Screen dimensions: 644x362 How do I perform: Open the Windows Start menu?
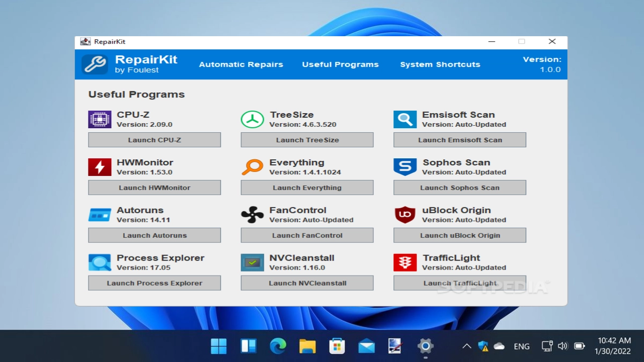click(219, 346)
